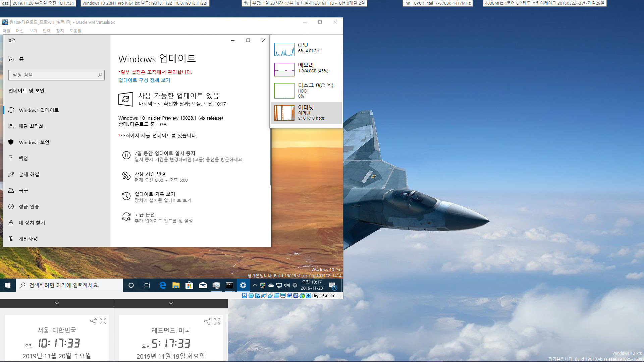Open guest Start menu
This screenshot has height=362, width=644.
click(x=8, y=285)
